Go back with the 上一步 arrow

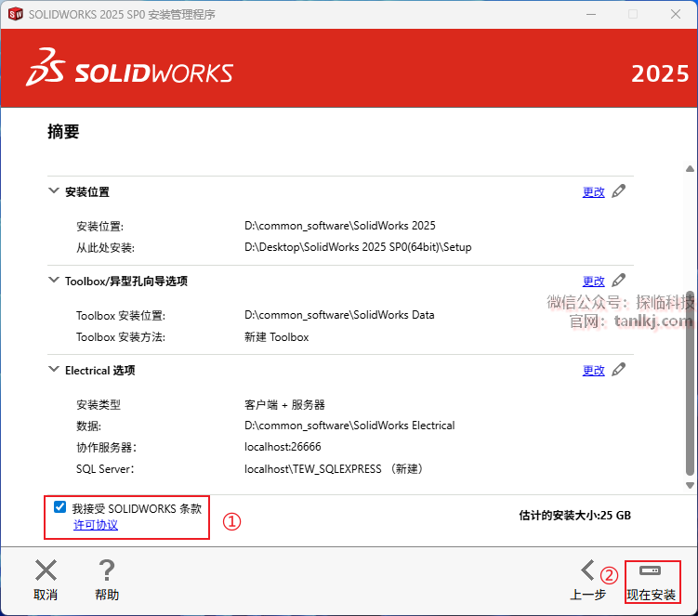pos(587,570)
